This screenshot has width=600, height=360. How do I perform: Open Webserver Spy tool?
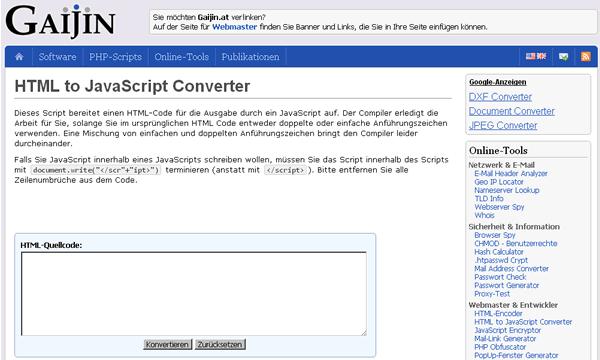point(499,207)
